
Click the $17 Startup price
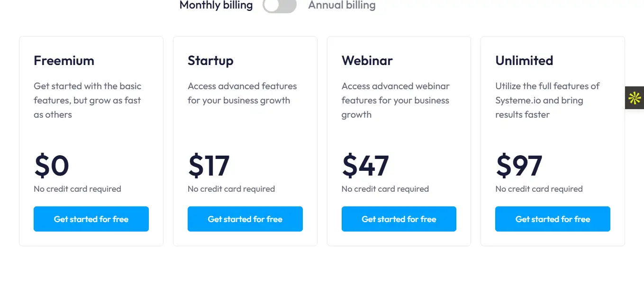point(209,166)
